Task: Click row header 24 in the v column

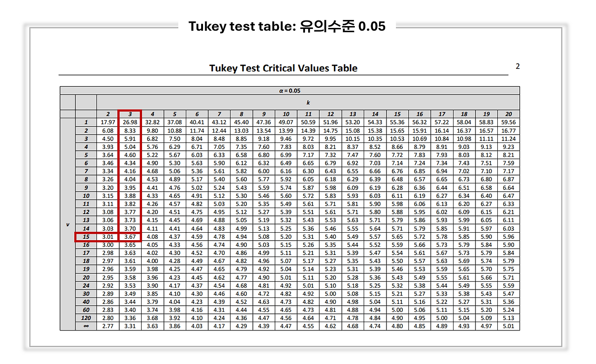Action: (86, 286)
